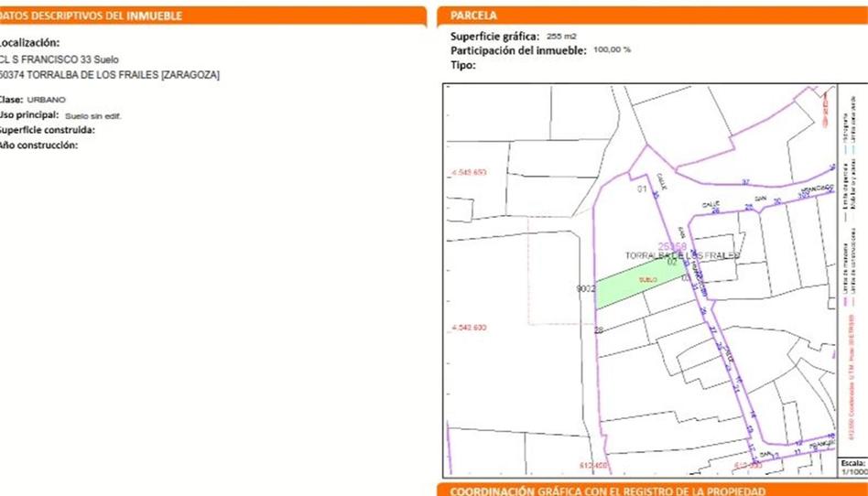The image size is (868, 496).
Task: Click the Año construcción field label
Action: [39, 146]
